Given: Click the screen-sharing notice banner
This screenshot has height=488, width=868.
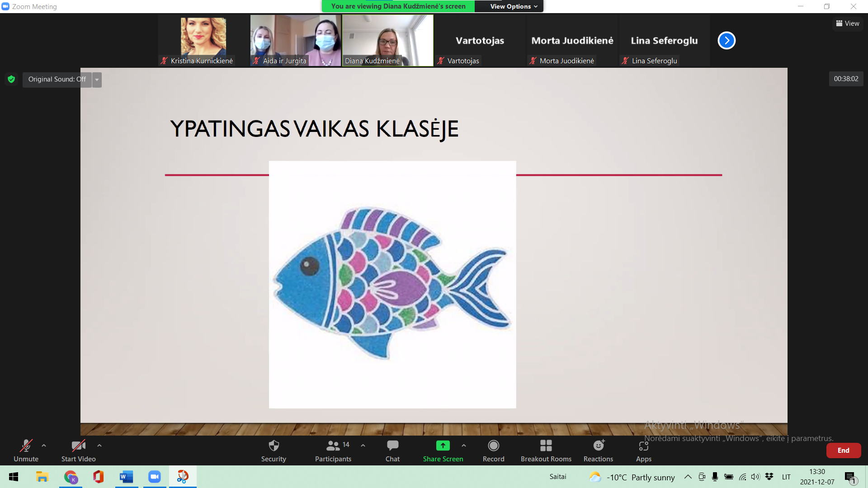Looking at the screenshot, I should [398, 6].
